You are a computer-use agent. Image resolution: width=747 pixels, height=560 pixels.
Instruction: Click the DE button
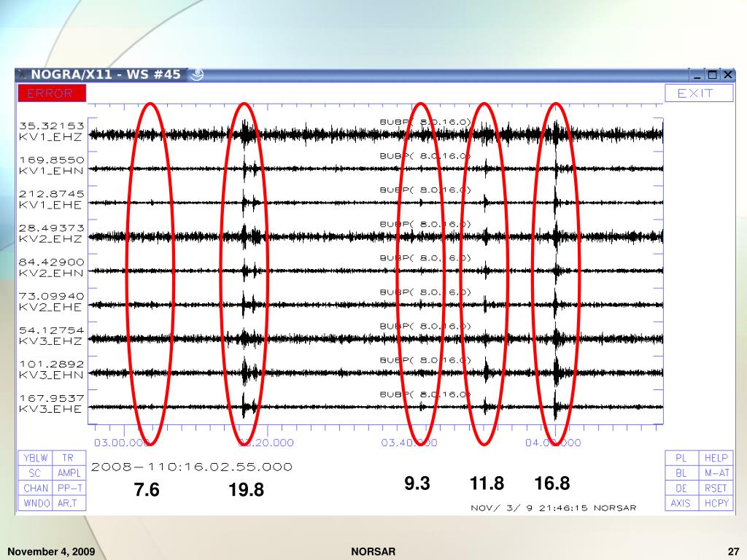coord(682,488)
